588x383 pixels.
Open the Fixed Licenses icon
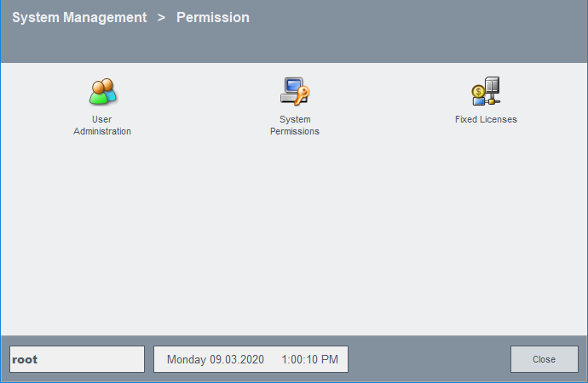pos(486,91)
